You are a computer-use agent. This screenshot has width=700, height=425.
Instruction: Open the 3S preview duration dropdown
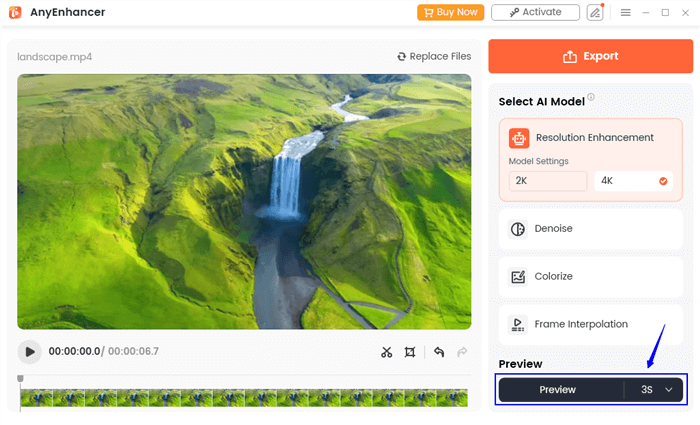coord(654,390)
